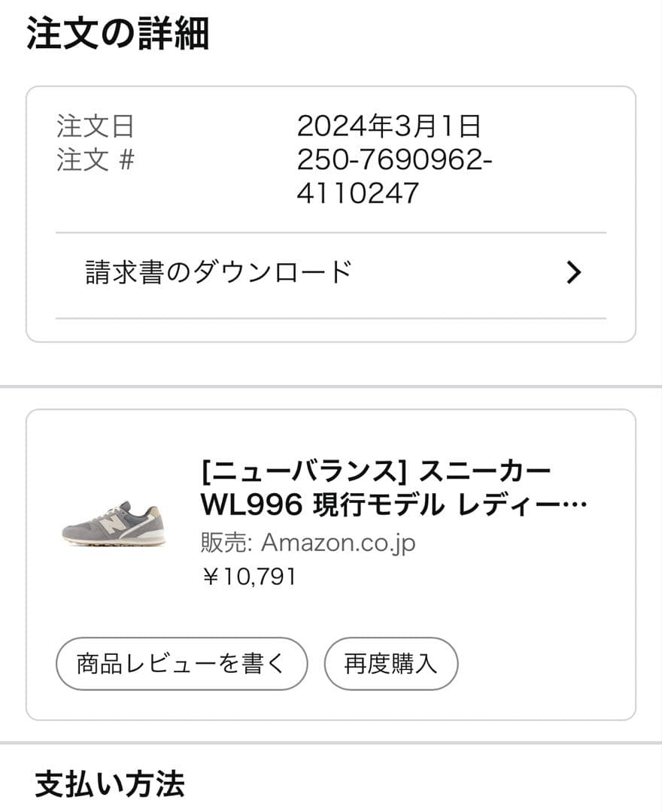
Task: Expand the invoice download chevron arrow
Action: click(574, 272)
